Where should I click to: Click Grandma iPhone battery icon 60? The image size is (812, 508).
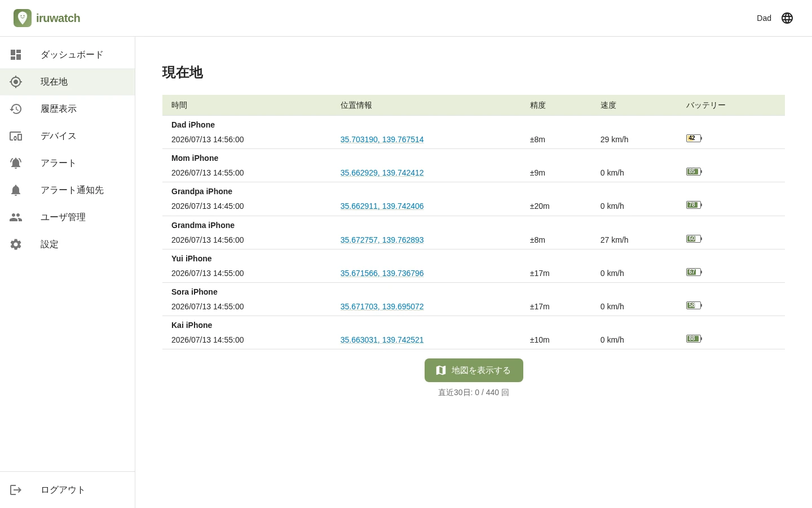pyautogui.click(x=694, y=239)
